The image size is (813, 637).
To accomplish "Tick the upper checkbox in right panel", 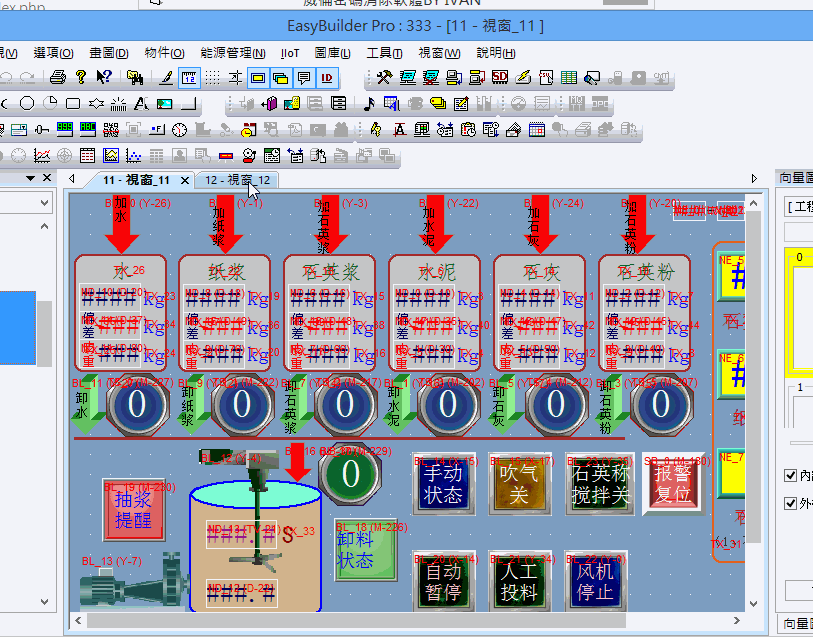I will pyautogui.click(x=791, y=476).
